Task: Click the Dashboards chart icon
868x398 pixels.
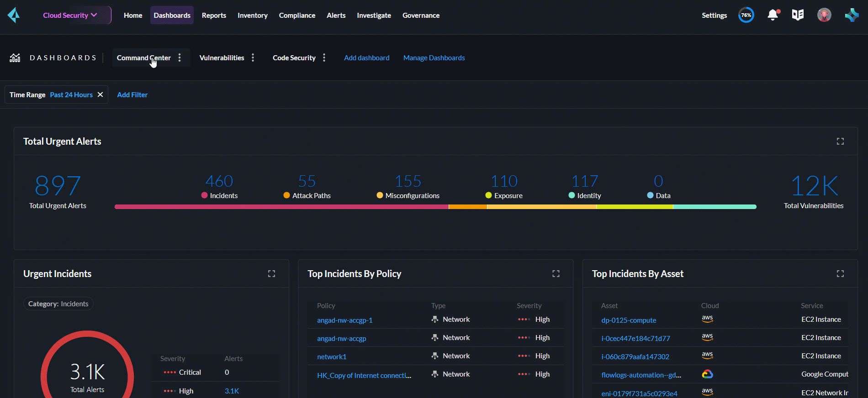Action: point(15,58)
